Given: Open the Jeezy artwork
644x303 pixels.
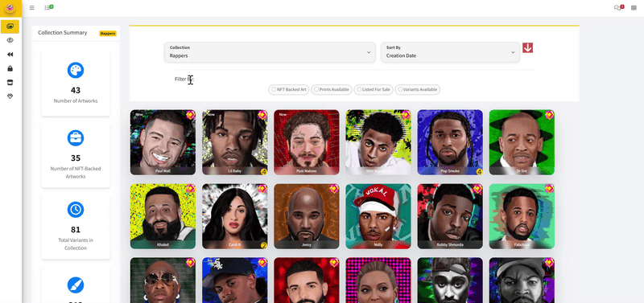Looking at the screenshot, I should pyautogui.click(x=307, y=216).
